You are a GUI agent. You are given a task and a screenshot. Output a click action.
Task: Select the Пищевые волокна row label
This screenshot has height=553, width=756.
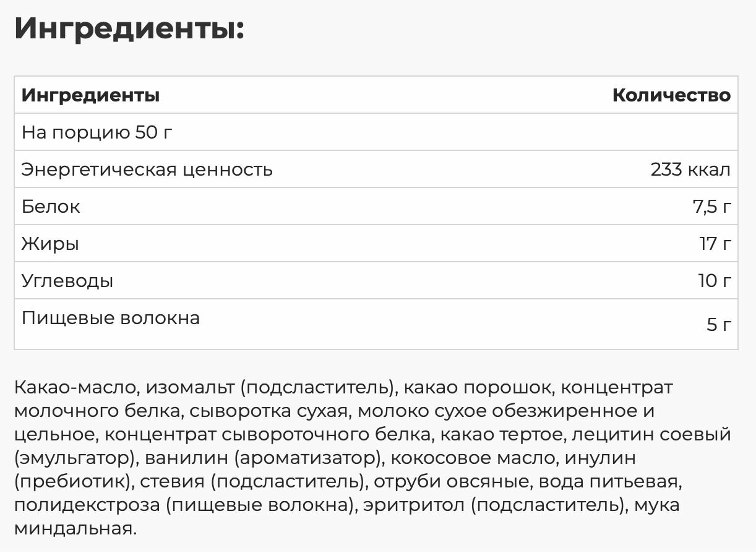[x=111, y=319]
